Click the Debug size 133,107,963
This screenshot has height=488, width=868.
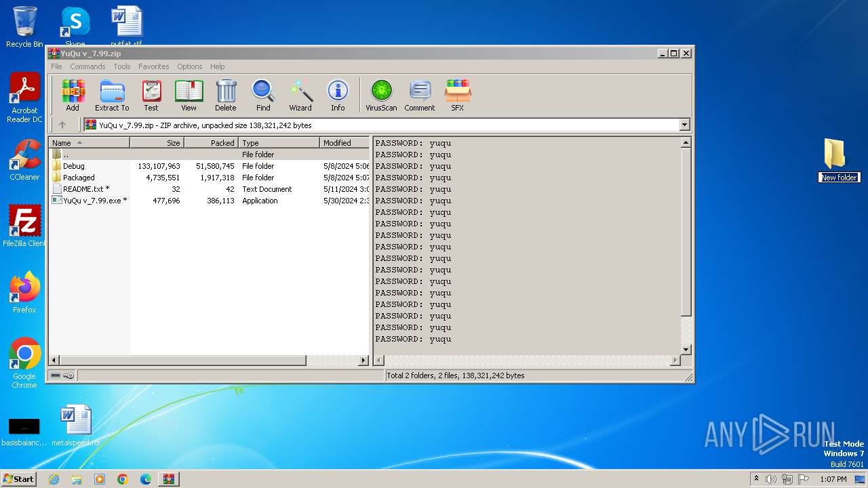(x=159, y=166)
